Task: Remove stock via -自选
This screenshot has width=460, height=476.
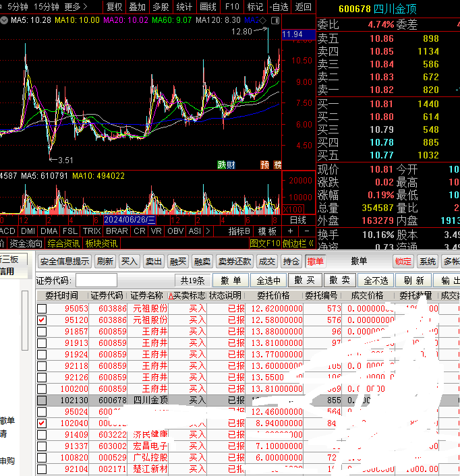Action: tap(279, 7)
